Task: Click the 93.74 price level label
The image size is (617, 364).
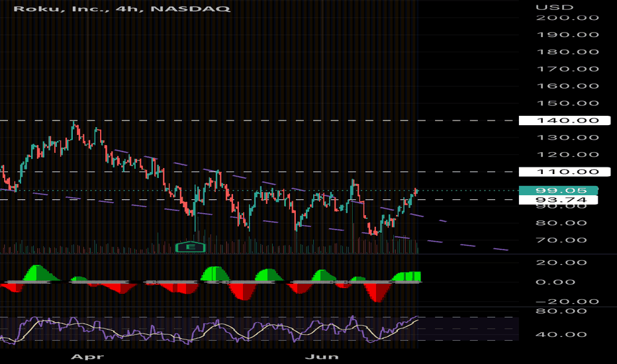Action: click(x=558, y=200)
